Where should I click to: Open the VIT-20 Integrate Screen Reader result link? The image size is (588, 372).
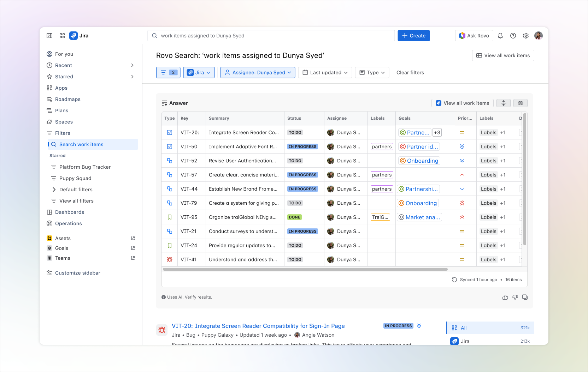258,326
